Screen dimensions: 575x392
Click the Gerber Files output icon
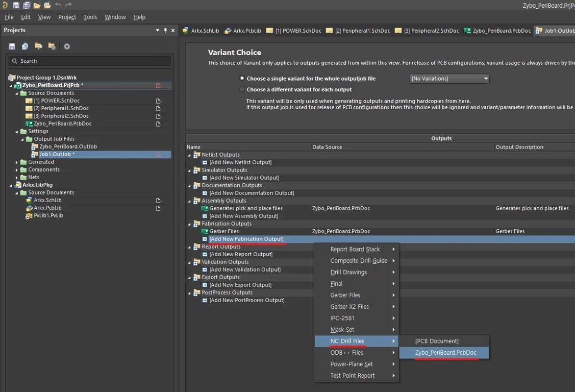205,231
